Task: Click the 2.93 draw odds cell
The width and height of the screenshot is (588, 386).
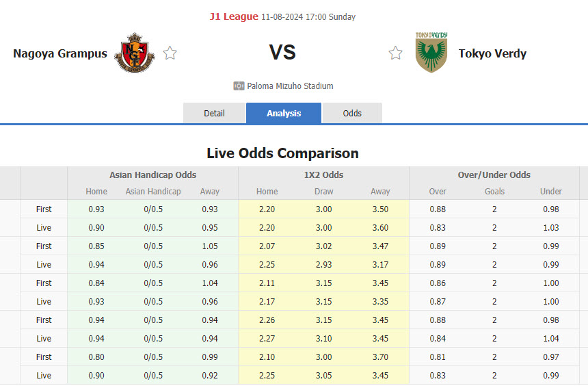Action: (x=324, y=264)
